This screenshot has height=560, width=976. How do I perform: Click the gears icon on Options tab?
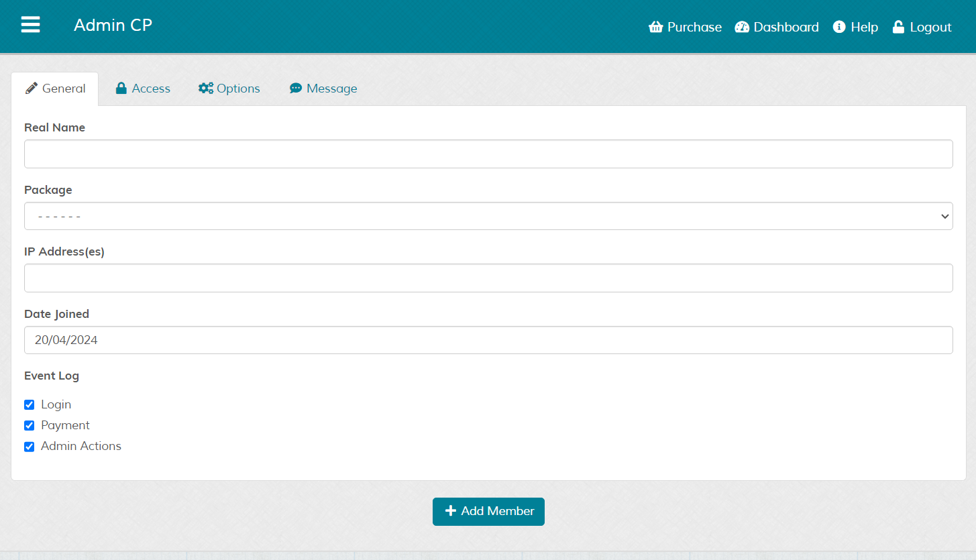[205, 89]
